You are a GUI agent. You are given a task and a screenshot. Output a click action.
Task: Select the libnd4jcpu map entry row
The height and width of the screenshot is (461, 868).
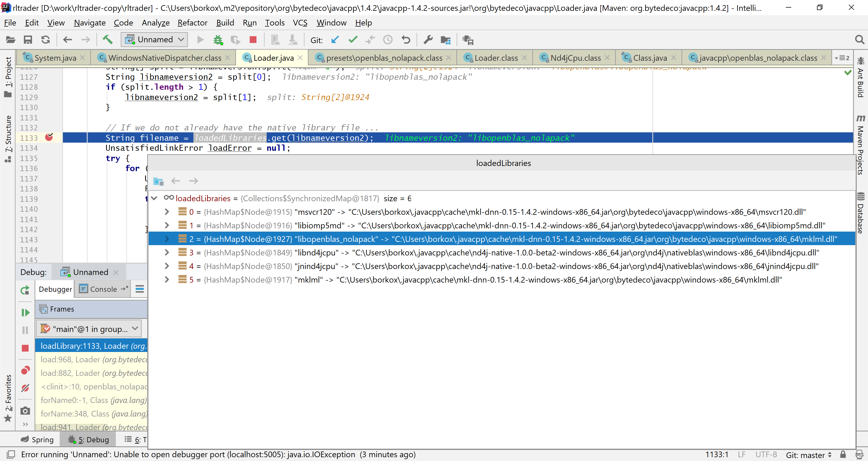click(501, 252)
